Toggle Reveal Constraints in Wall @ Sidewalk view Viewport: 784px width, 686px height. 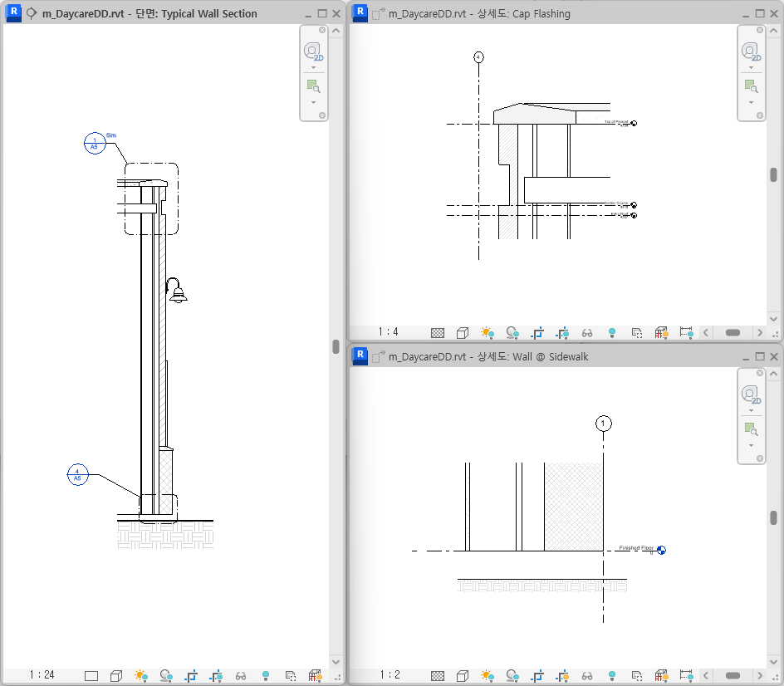point(687,676)
